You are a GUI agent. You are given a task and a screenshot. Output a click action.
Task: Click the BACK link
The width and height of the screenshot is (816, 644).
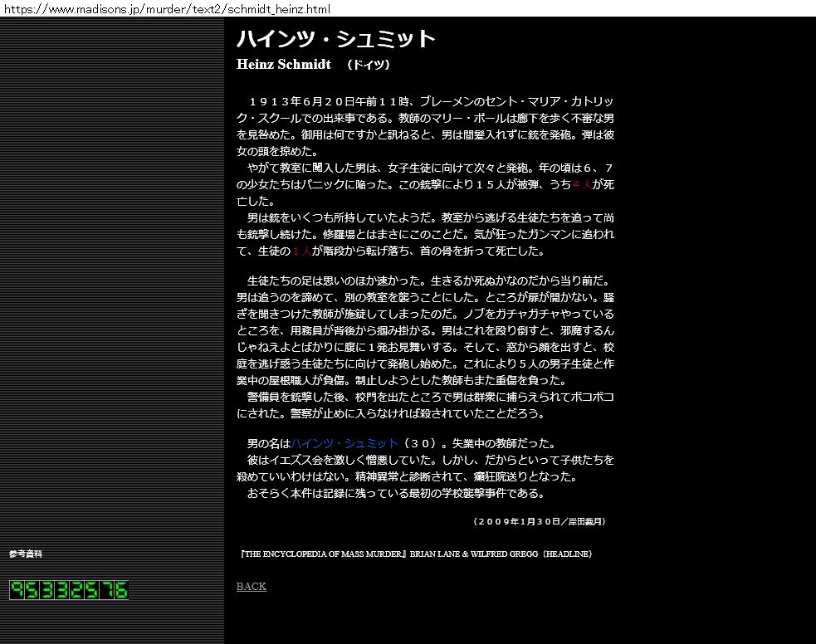point(251,587)
